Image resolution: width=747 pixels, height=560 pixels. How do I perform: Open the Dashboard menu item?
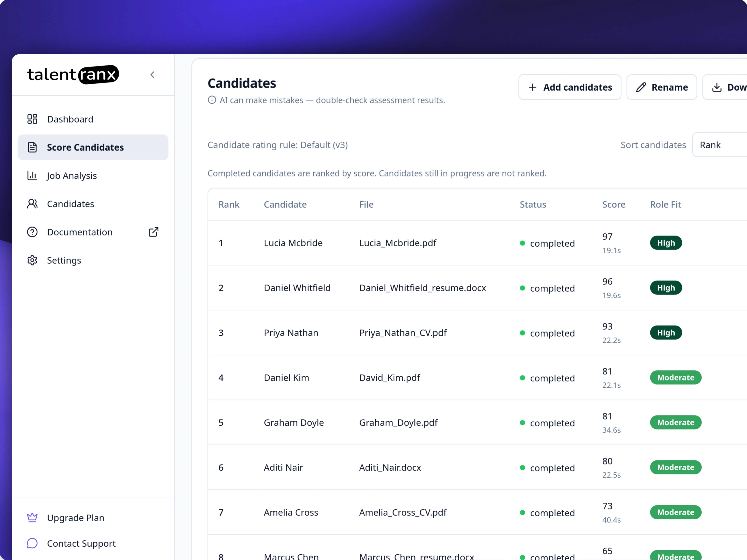(93, 119)
